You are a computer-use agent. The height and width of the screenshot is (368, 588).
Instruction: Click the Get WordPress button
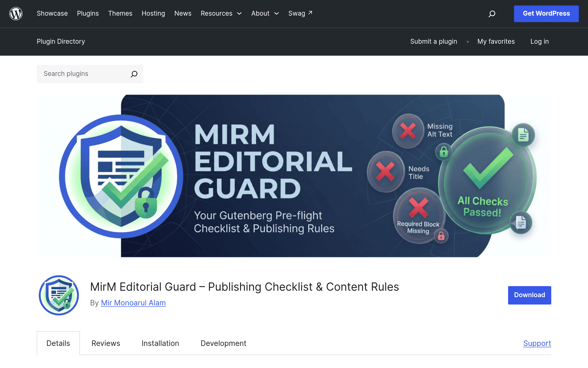coord(546,14)
